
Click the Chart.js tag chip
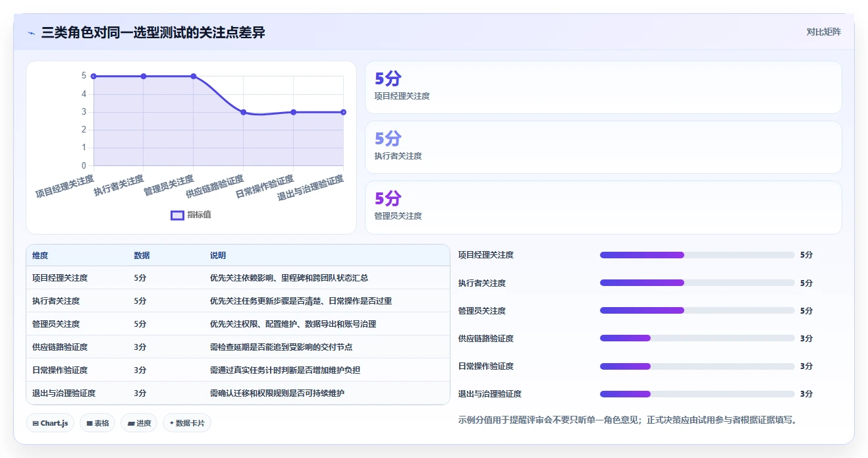tap(50, 423)
